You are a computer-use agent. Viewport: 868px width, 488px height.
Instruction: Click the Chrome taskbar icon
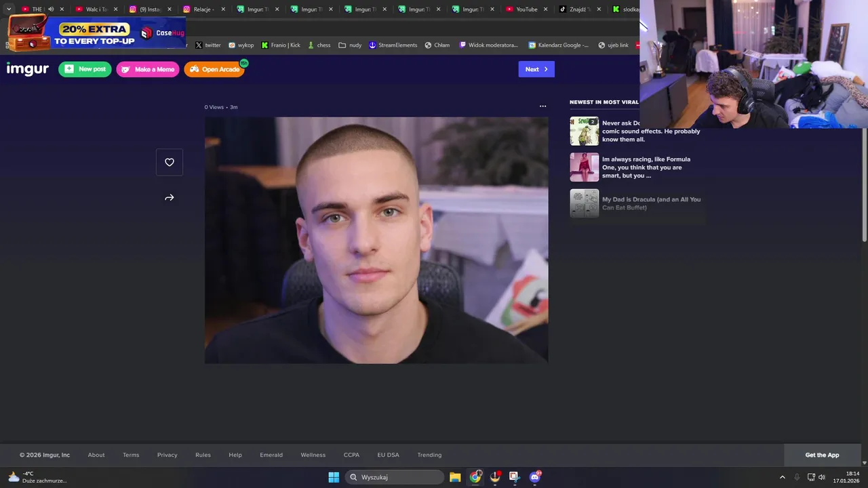(475, 477)
